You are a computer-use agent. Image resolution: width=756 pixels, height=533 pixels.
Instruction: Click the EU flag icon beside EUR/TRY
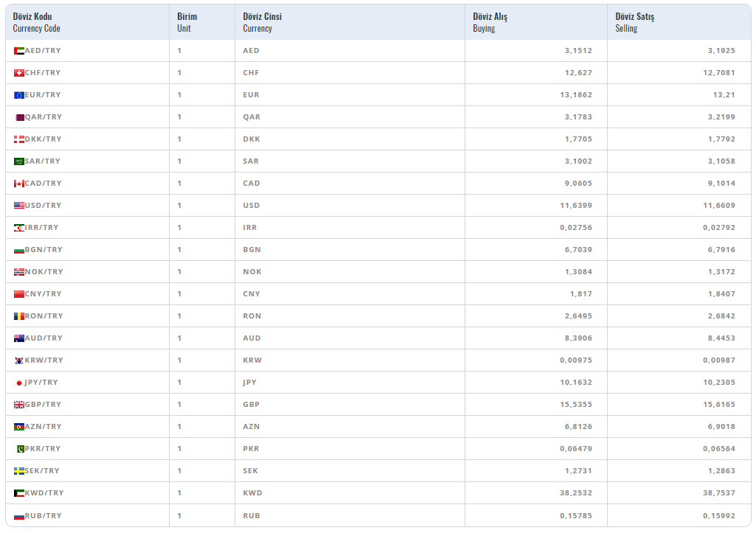pyautogui.click(x=18, y=95)
